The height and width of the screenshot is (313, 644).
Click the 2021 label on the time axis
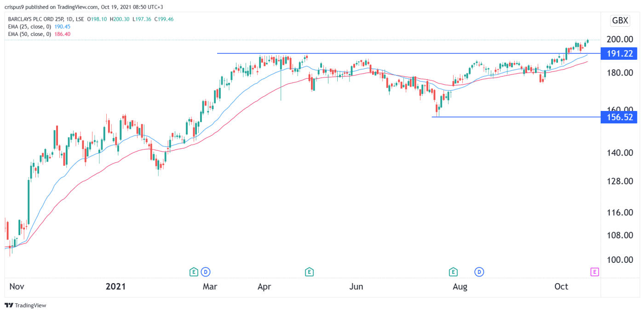click(x=115, y=286)
